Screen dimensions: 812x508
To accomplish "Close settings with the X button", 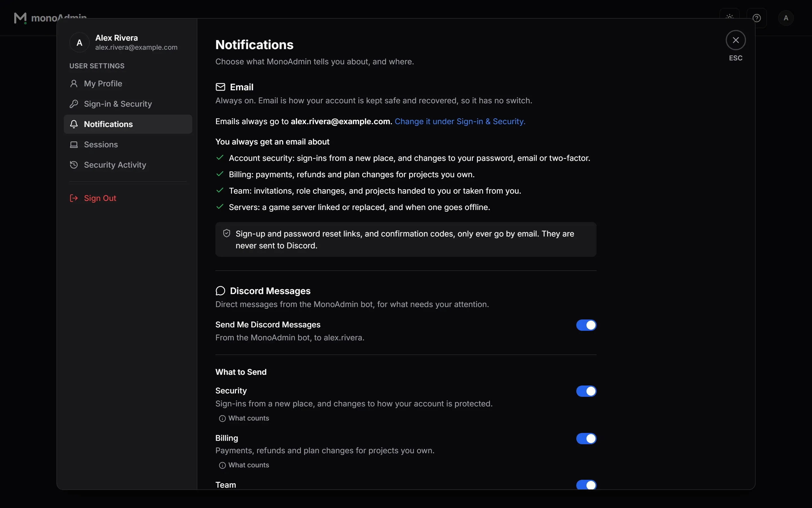I will [736, 40].
